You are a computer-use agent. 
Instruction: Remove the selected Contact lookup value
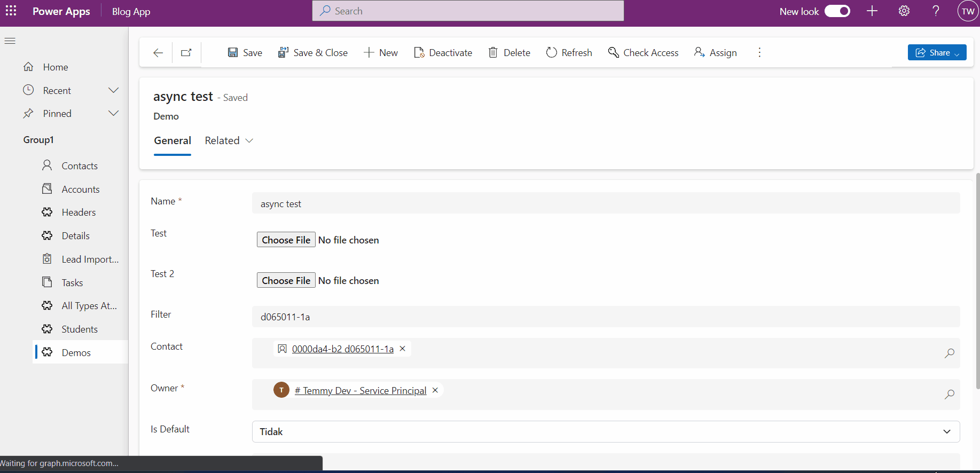click(x=403, y=349)
